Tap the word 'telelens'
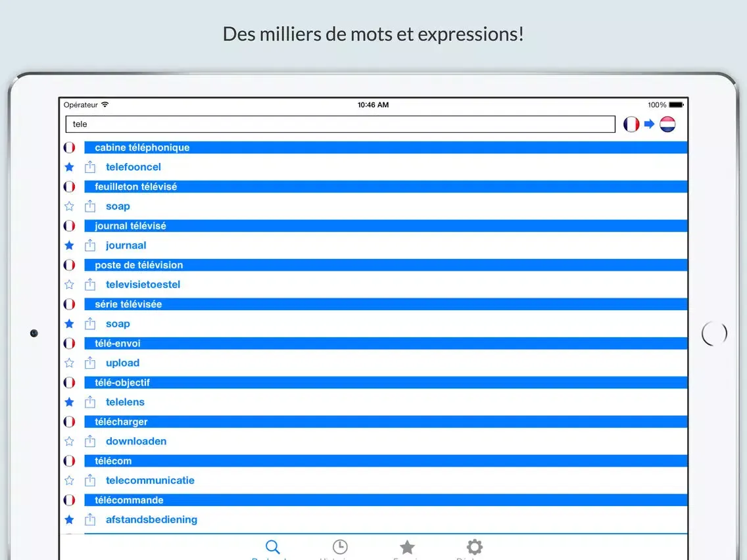The image size is (747, 560). [x=125, y=402]
